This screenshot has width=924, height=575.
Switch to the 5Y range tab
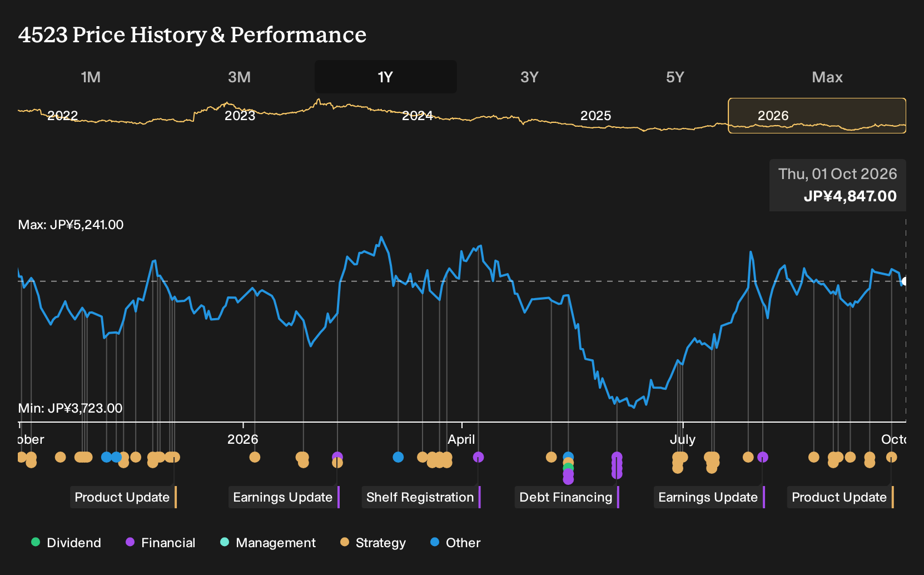(675, 77)
